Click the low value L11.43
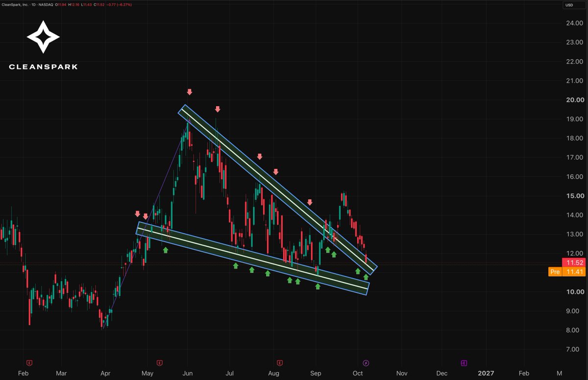The width and height of the screenshot is (588, 380). 86,5
